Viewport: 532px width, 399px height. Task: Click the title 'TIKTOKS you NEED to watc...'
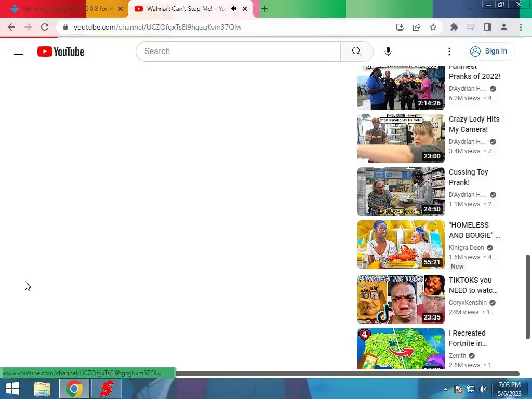click(x=473, y=285)
